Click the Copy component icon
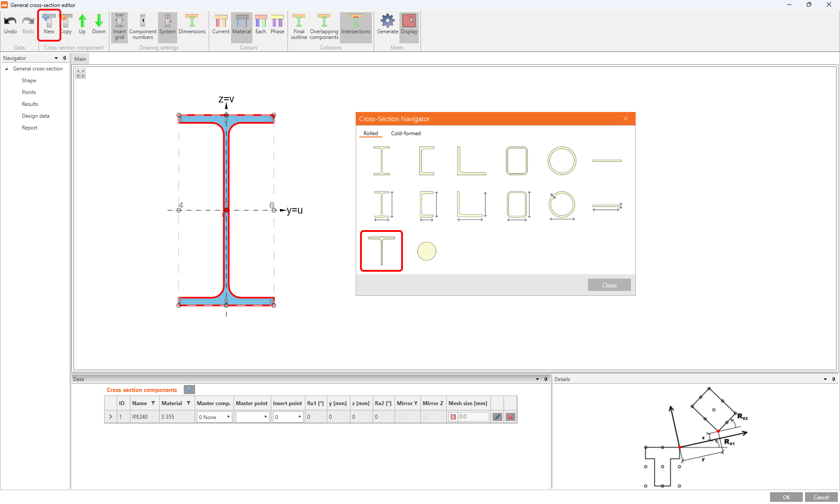 point(66,25)
